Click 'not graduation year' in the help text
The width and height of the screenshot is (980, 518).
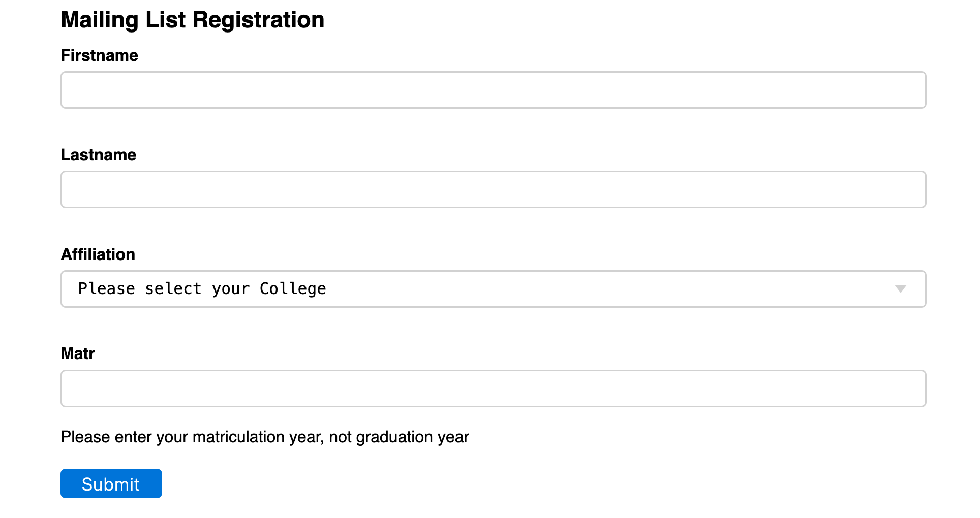pyautogui.click(x=399, y=437)
